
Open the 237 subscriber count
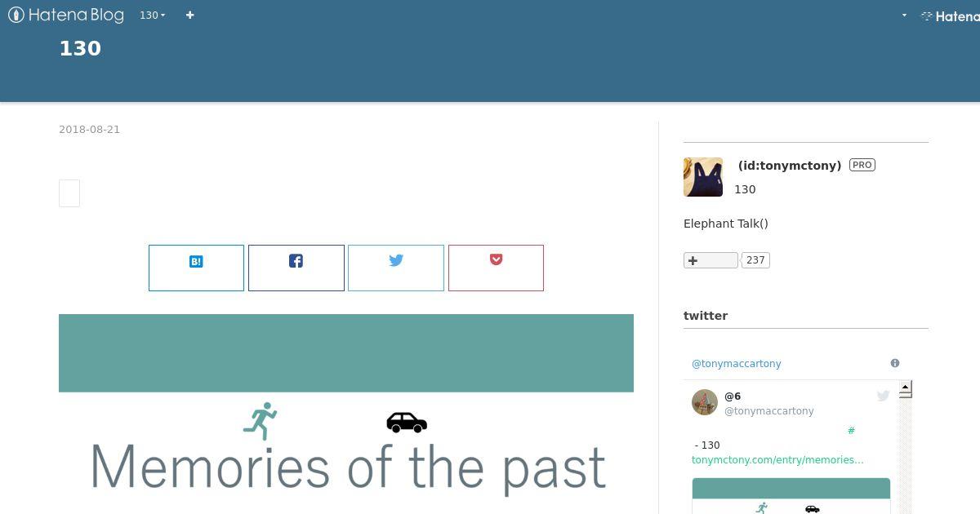click(x=755, y=260)
